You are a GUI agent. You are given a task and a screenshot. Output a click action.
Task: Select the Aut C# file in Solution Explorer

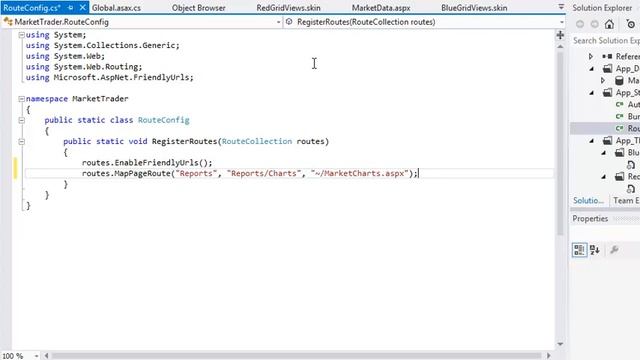click(627, 104)
